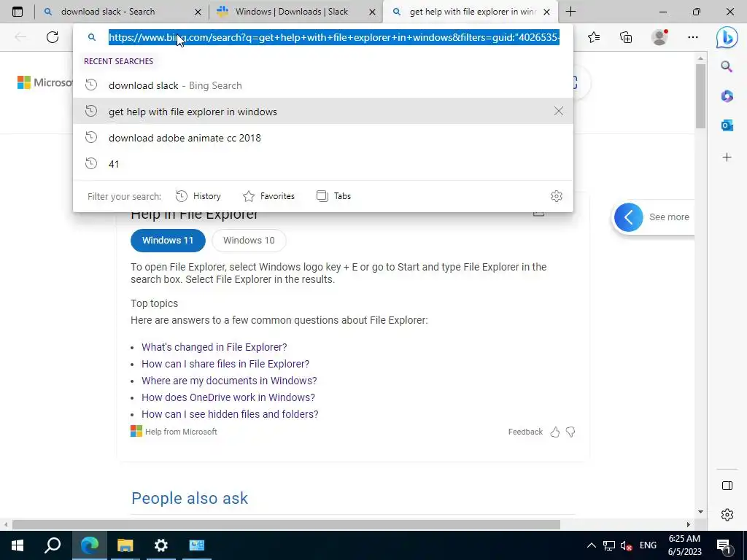Open Collections icon in toolbar

pos(626,37)
